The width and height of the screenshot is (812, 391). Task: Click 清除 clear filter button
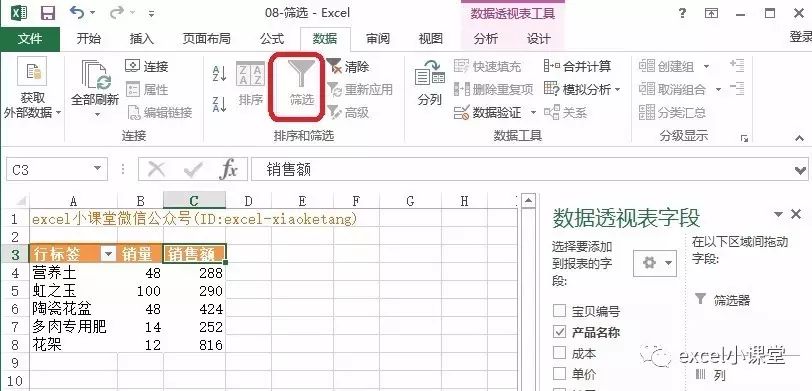click(x=348, y=66)
